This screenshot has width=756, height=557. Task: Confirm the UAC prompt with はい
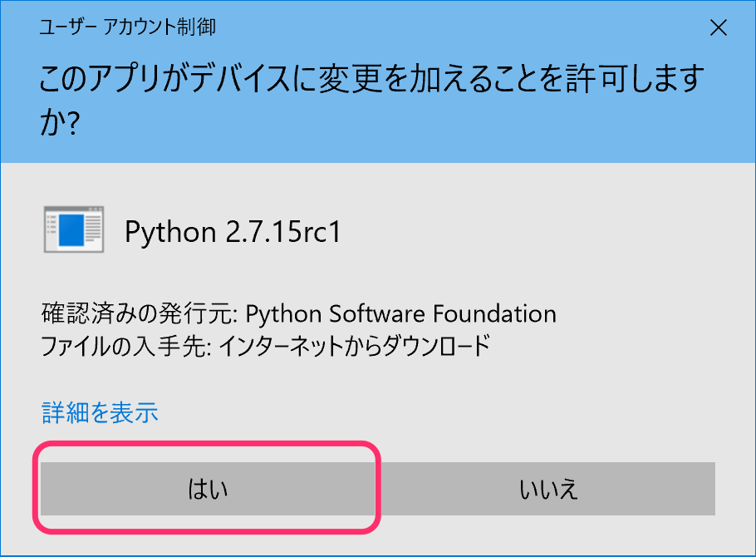(x=208, y=489)
